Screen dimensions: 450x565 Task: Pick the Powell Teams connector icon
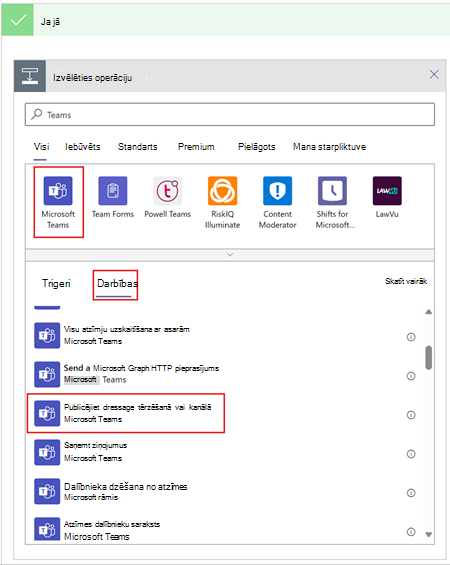168,191
